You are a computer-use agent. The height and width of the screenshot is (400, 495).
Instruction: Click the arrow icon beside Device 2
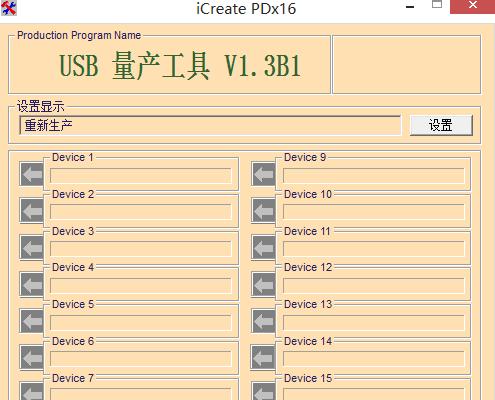tap(32, 211)
